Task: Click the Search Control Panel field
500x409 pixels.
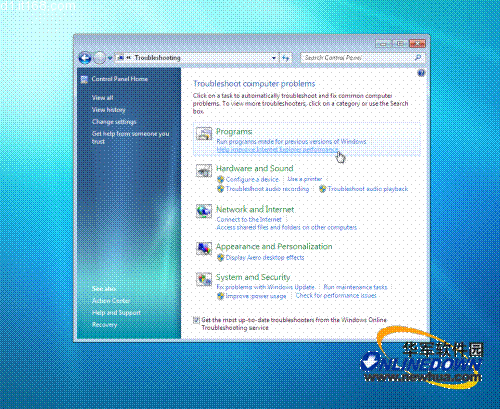Action: (x=358, y=58)
